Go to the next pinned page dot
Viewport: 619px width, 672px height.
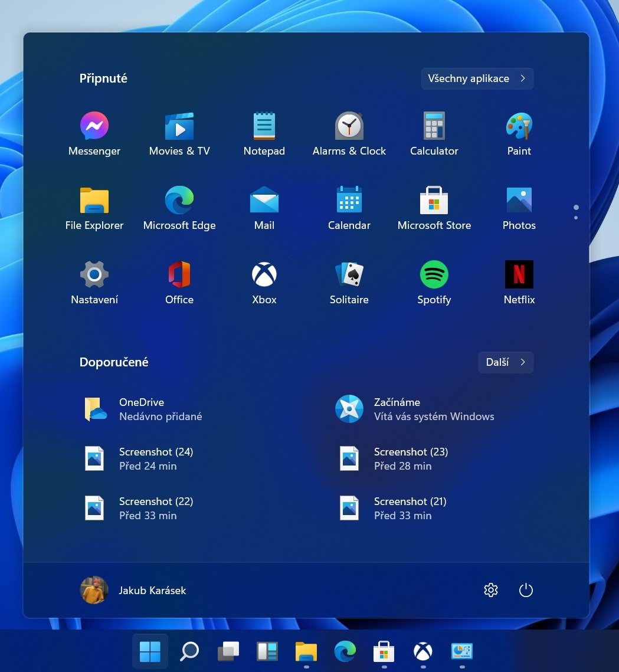coord(576,218)
